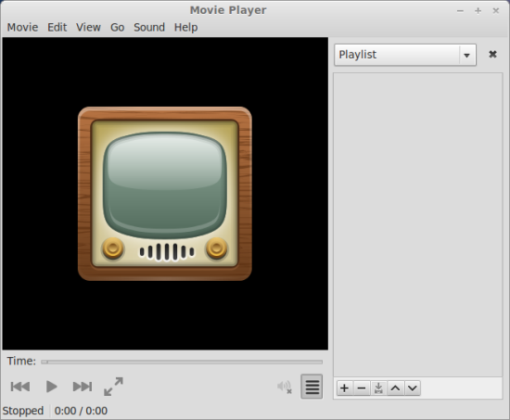This screenshot has width=510, height=420.
Task: Close the sidebar with the x button
Action: (x=492, y=55)
